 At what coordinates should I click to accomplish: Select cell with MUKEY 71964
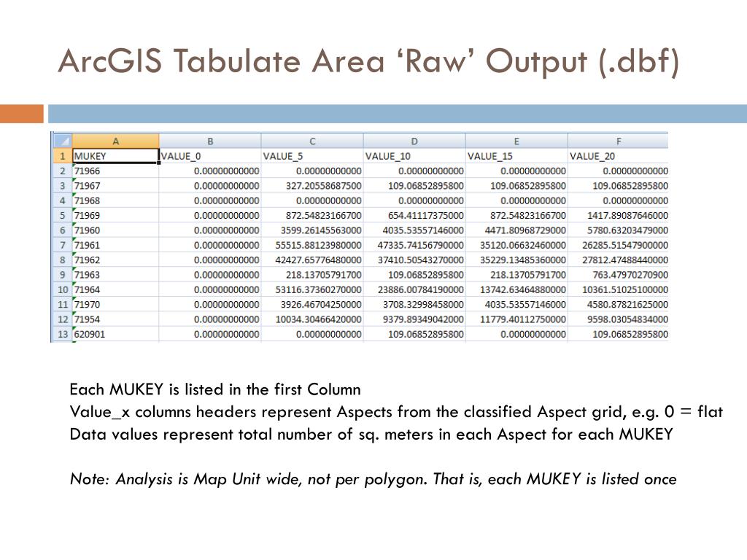pos(115,289)
